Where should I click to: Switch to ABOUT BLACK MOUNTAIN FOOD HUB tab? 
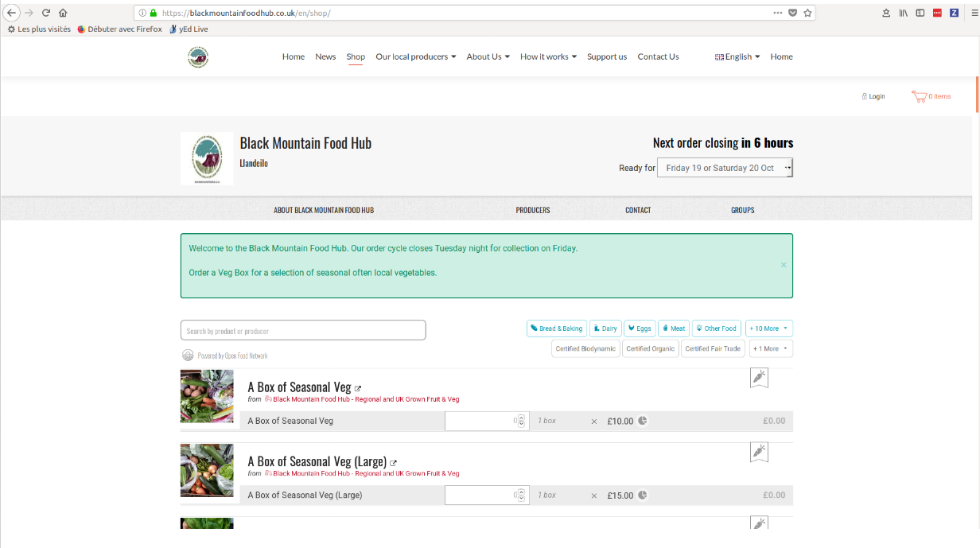[324, 210]
